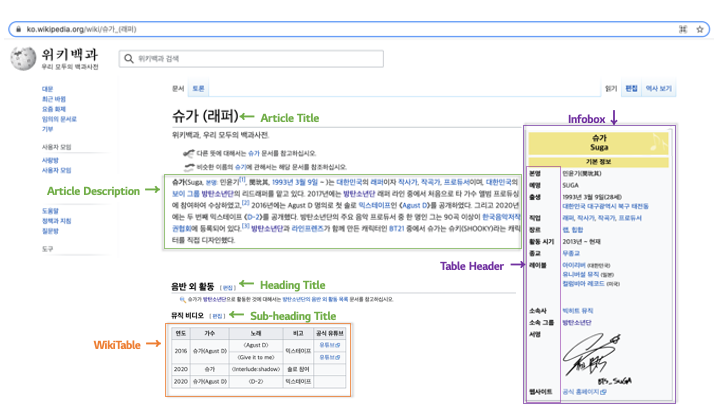Screen dimensions: 720x405
Task: Click the magnifier icon under 음반 외 활동 heading
Action: click(x=182, y=299)
